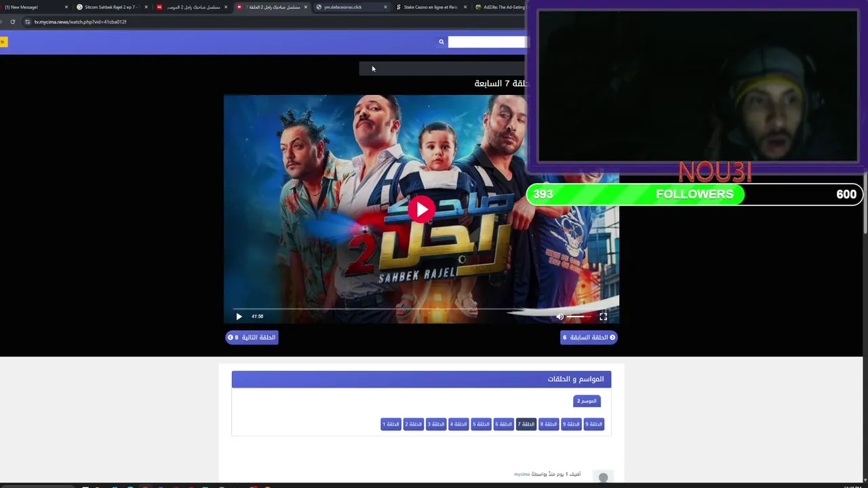This screenshot has height=488, width=868.
Task: Close the (1) New Message tab
Action: tap(66, 7)
